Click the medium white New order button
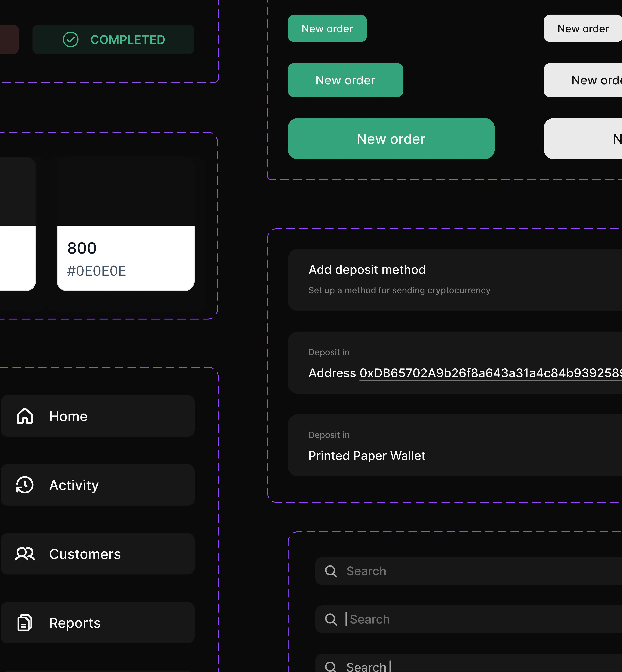 (x=583, y=80)
